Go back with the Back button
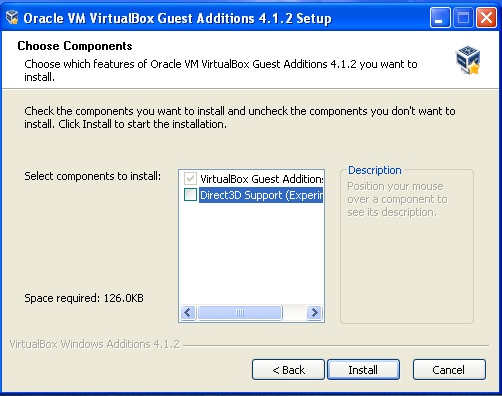This screenshot has width=502, height=396. pyautogui.click(x=288, y=370)
